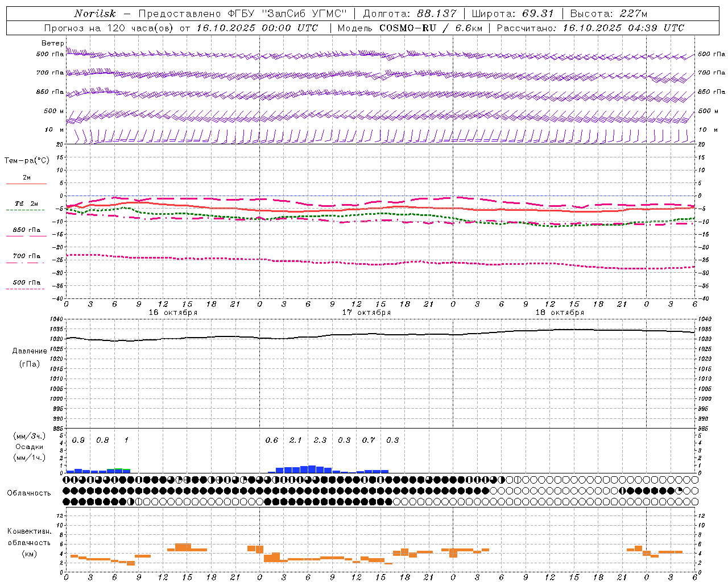The width and height of the screenshot is (728, 582).
Task: Click the "Давление" pressure panel label
Action: pos(30,351)
